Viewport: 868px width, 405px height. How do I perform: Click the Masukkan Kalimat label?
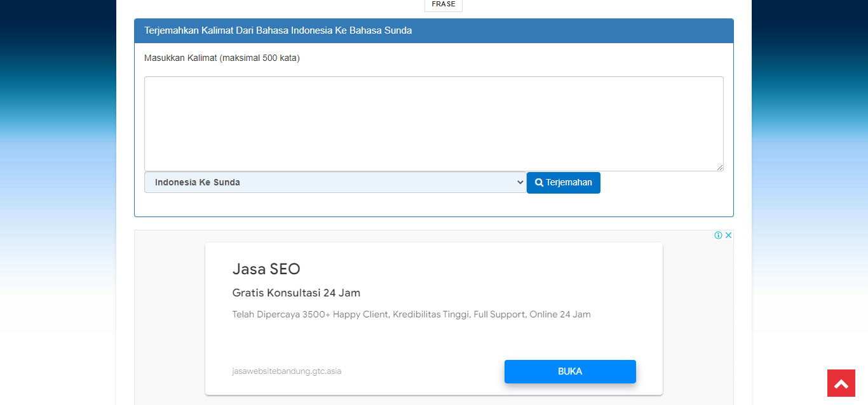[x=222, y=58]
